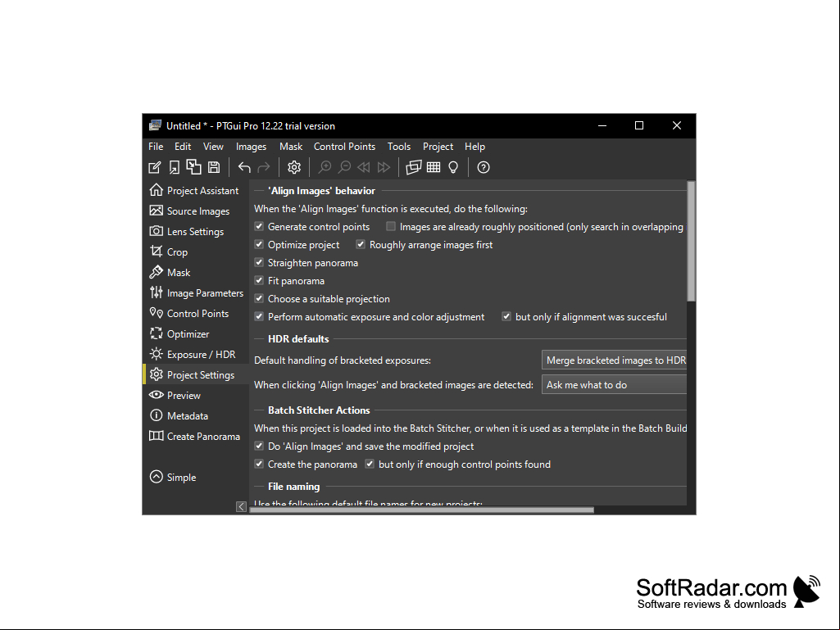Image resolution: width=840 pixels, height=630 pixels.
Task: Click the rewind double-arrow toolbar icon
Action: click(364, 168)
